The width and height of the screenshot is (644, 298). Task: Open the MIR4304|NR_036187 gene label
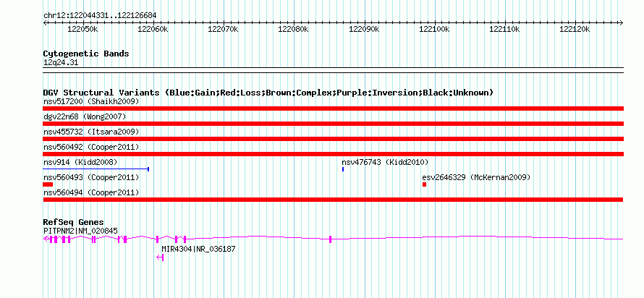198,249
